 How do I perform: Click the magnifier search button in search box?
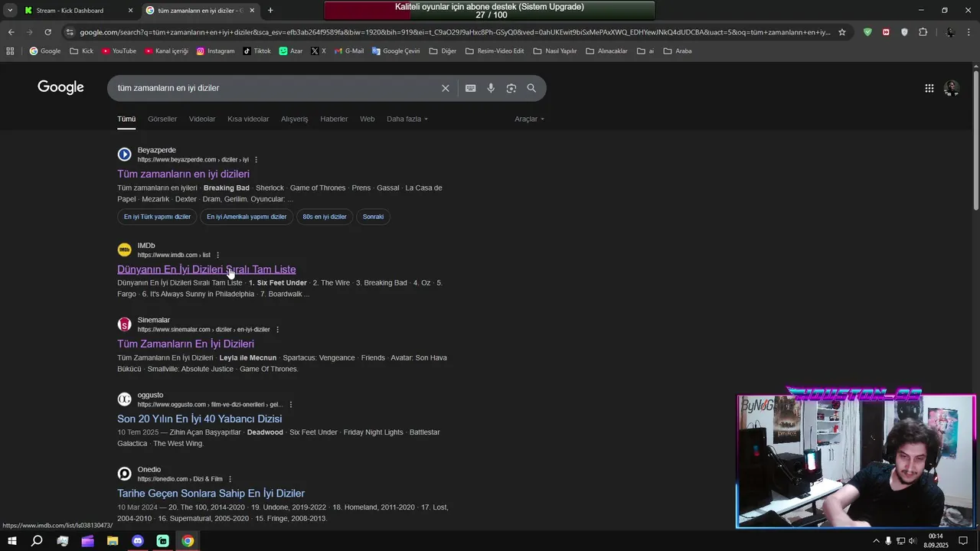[x=531, y=88]
